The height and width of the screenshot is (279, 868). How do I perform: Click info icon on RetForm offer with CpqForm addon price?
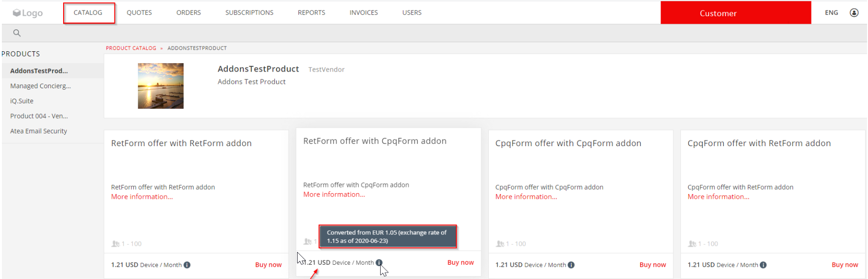379,262
